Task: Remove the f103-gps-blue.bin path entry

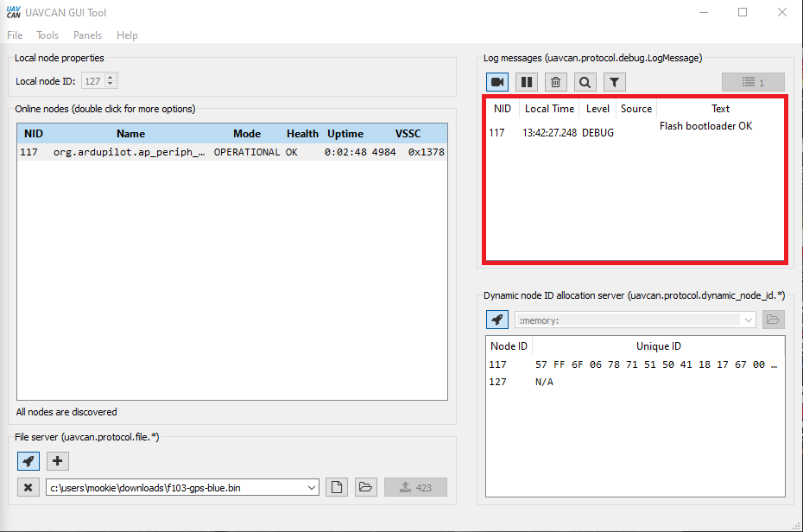Action: (28, 486)
